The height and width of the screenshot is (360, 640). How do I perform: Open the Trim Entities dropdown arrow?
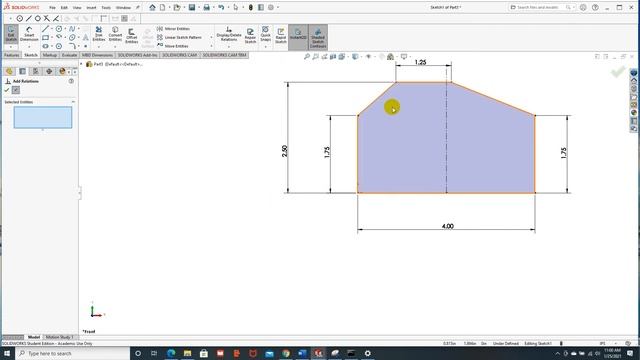(x=99, y=47)
